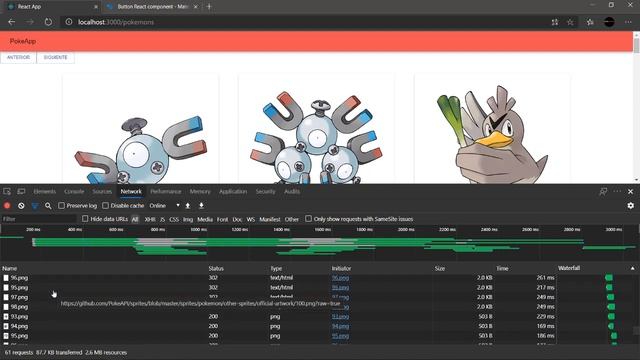Toggle the network filter funnel icon
Screen dimensions: 640x360
[x=35, y=206]
